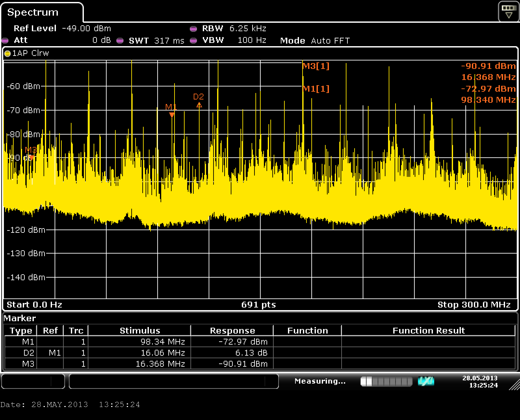Select the D2 delta marker triangle
The height and width of the screenshot is (420, 520).
click(199, 105)
